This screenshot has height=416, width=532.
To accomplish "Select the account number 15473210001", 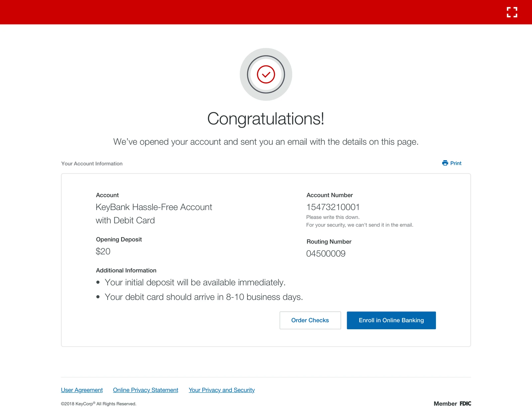I will tap(333, 207).
